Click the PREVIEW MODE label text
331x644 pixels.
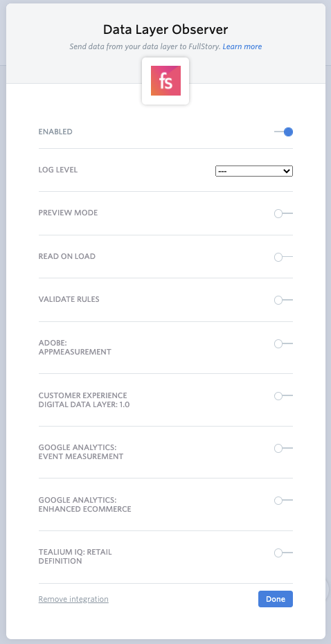[x=68, y=213]
